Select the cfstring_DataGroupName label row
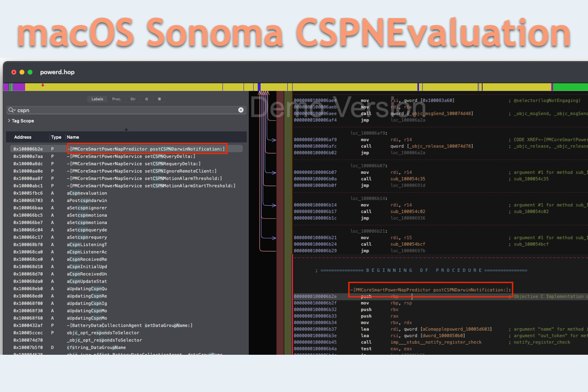 click(x=126, y=347)
